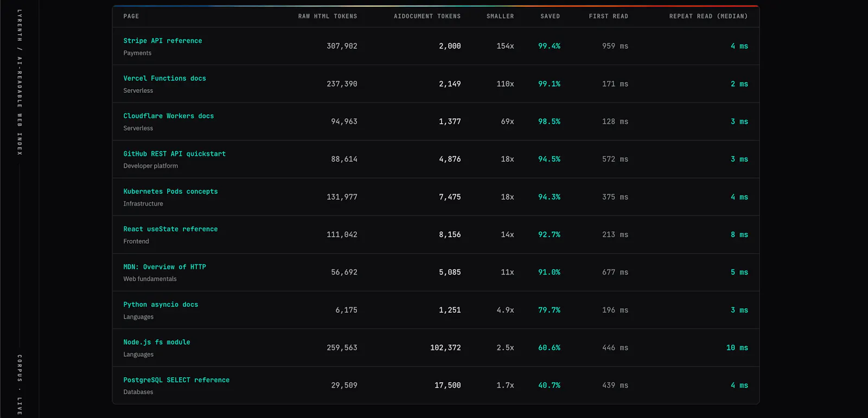Select the raw token value 94,963
This screenshot has height=418, width=868.
tap(344, 122)
